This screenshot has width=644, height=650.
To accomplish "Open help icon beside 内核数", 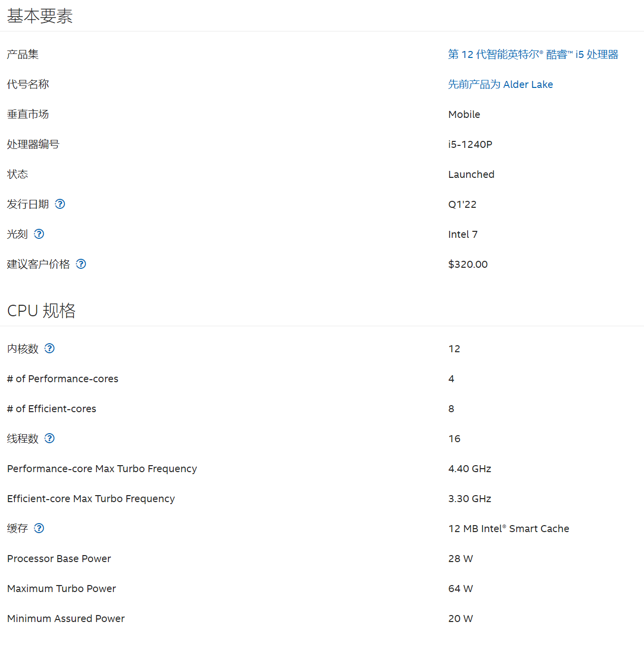I will 49,348.
